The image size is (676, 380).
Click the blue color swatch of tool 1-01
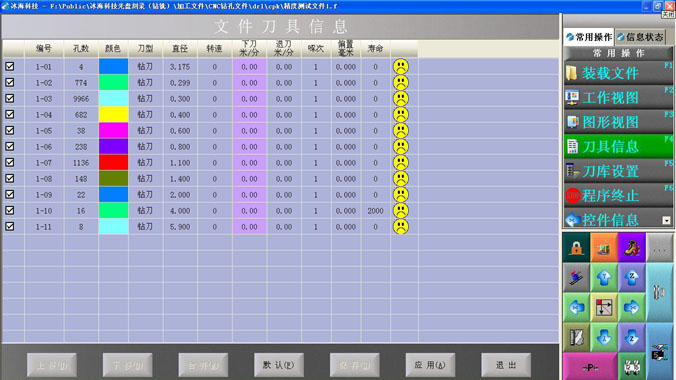(113, 66)
